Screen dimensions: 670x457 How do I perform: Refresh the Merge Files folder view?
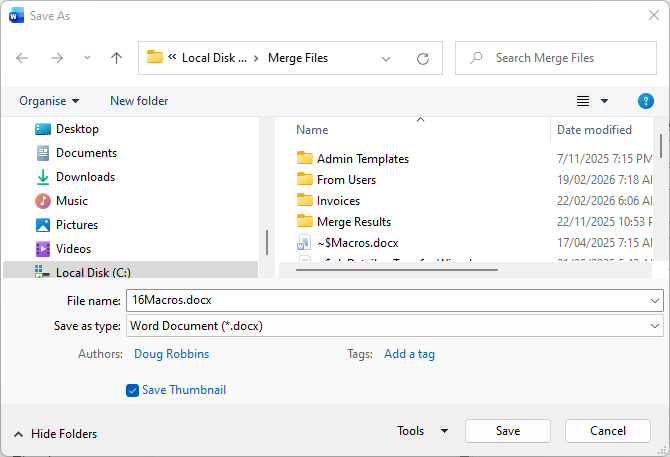pyautogui.click(x=423, y=59)
